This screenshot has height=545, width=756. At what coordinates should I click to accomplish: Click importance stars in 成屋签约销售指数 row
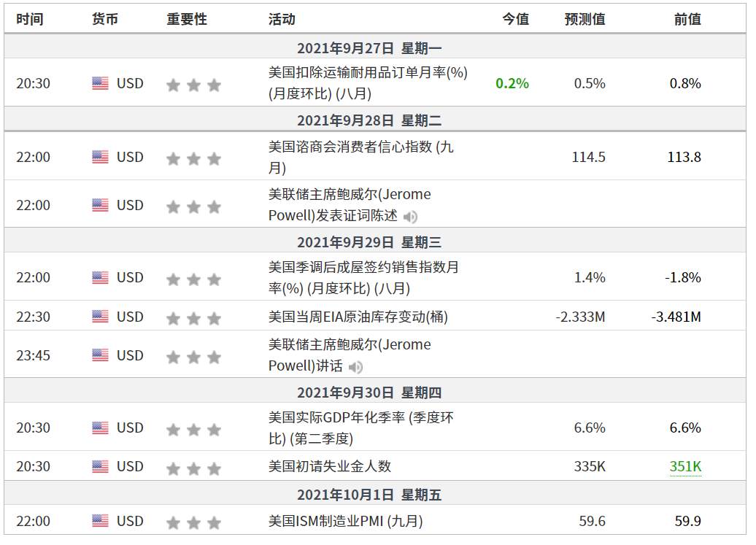pos(193,279)
